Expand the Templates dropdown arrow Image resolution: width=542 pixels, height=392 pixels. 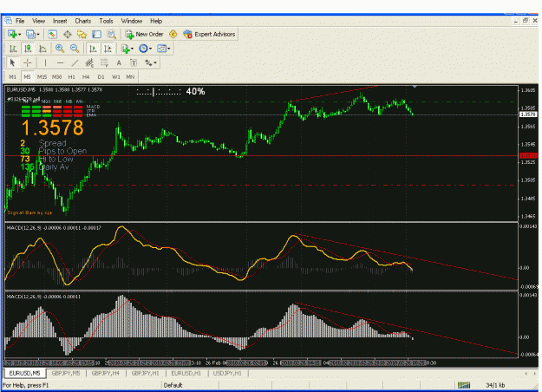169,49
